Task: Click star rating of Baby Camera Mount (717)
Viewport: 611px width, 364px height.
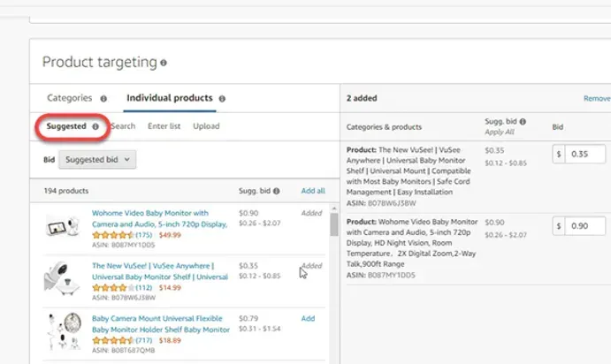Action: (x=113, y=341)
